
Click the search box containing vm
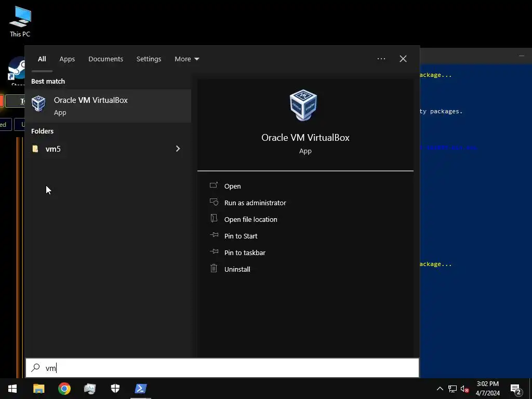tap(222, 368)
